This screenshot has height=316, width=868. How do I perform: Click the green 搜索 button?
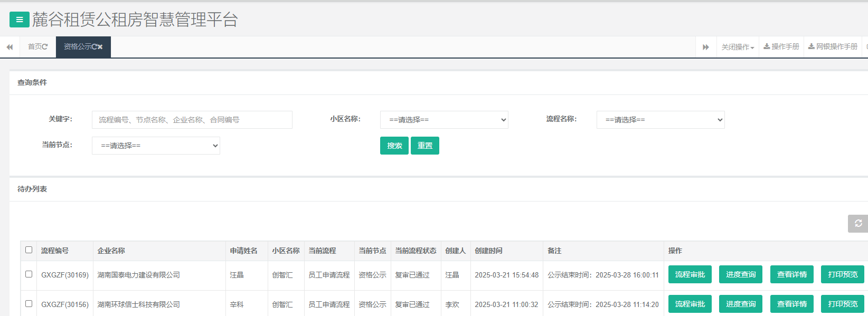coord(394,146)
